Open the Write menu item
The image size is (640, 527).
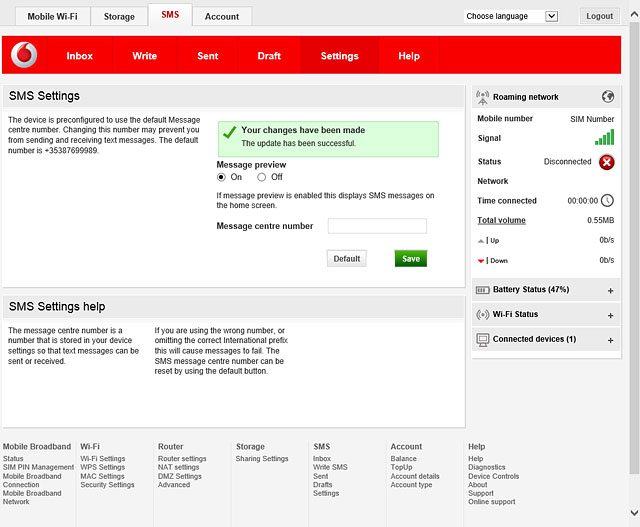click(144, 56)
